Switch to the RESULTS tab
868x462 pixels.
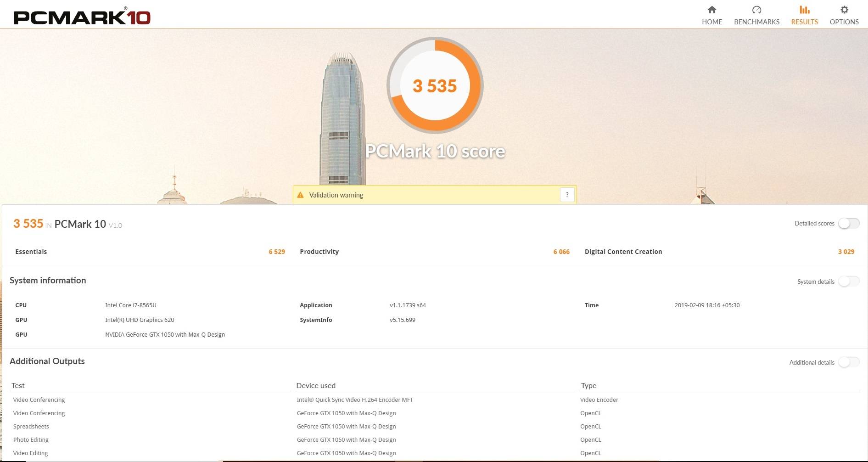point(804,16)
